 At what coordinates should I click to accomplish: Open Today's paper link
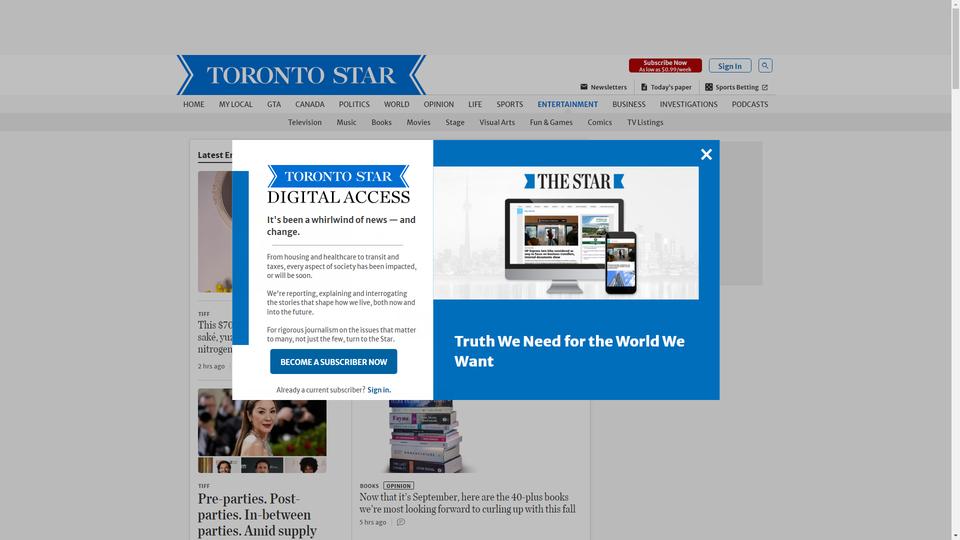[x=666, y=87]
